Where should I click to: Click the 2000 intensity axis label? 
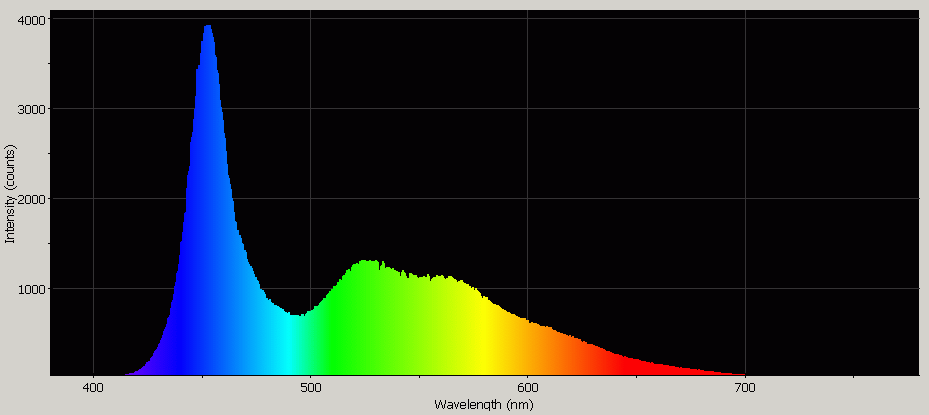[33, 199]
